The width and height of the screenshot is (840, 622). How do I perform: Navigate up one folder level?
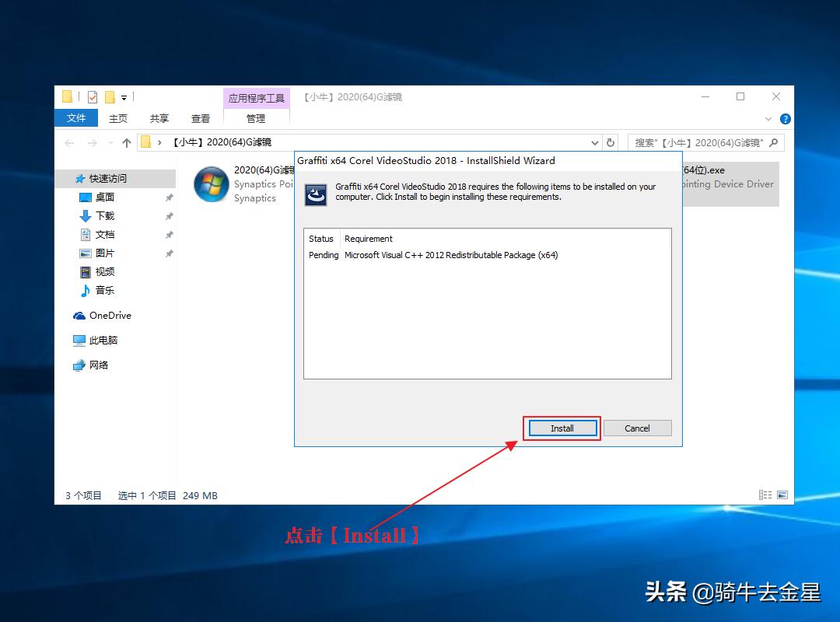(x=127, y=142)
